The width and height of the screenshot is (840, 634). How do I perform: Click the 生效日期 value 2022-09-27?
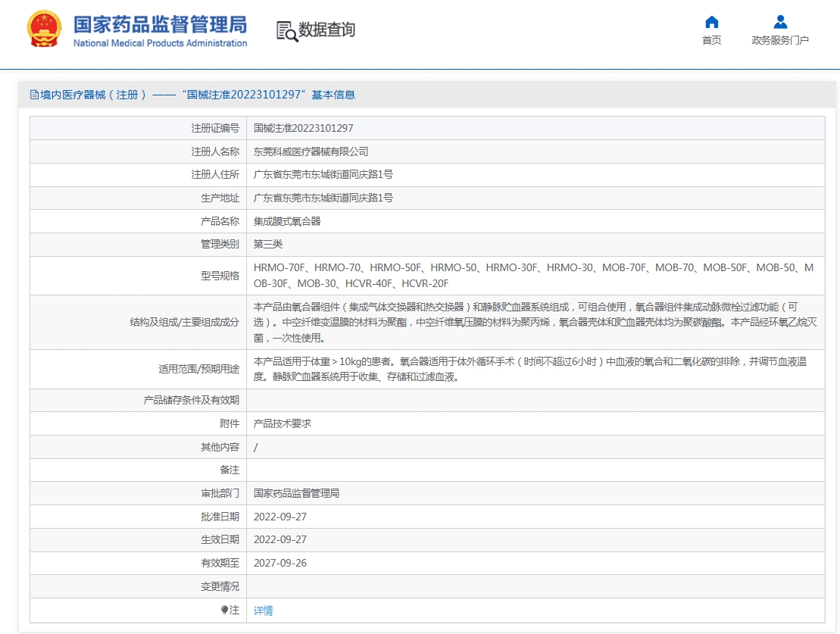click(x=279, y=539)
